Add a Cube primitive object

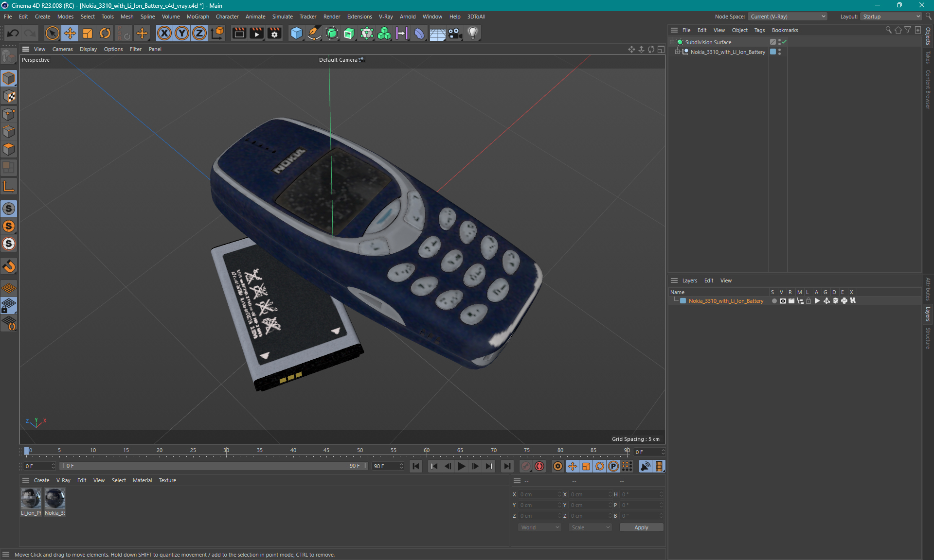click(296, 33)
